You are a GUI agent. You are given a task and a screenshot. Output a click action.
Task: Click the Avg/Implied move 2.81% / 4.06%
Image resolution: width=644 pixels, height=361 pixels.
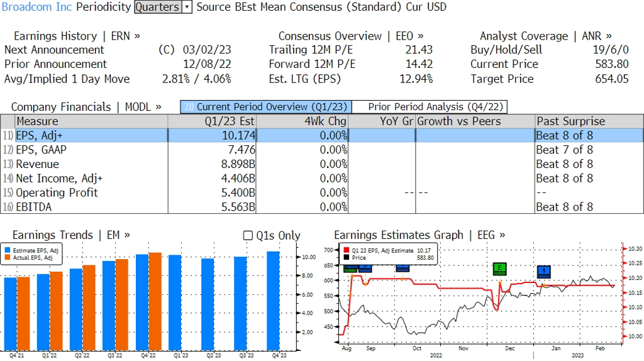tap(197, 79)
